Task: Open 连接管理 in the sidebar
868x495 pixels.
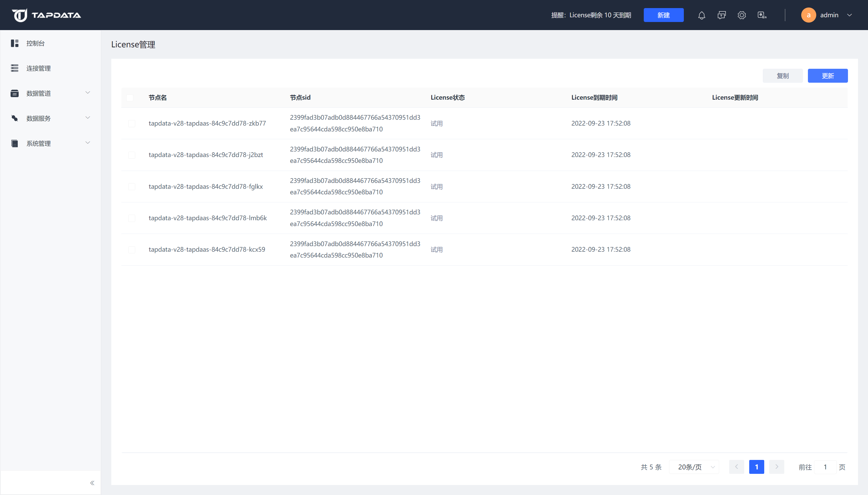Action: (x=38, y=68)
